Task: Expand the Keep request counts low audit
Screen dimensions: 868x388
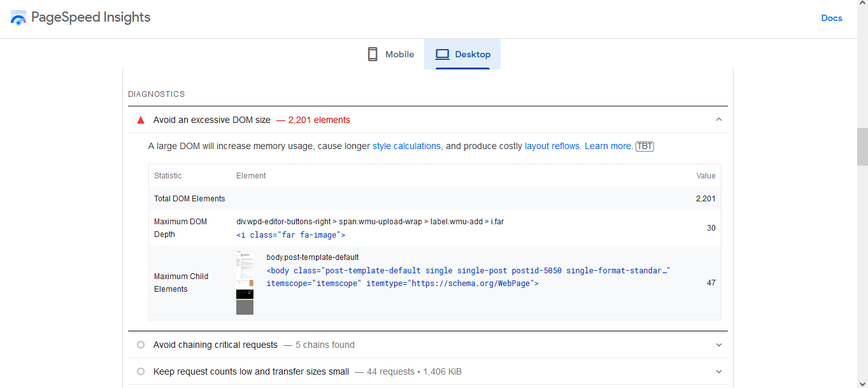Action: pos(719,371)
